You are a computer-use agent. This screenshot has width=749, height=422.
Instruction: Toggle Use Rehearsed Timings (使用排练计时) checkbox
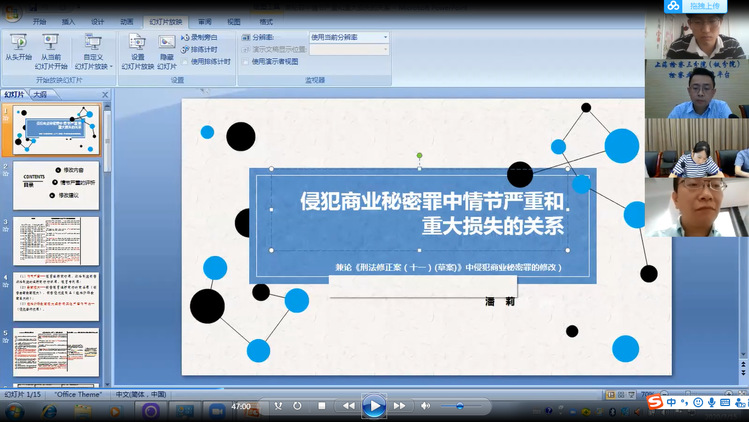pyautogui.click(x=186, y=61)
